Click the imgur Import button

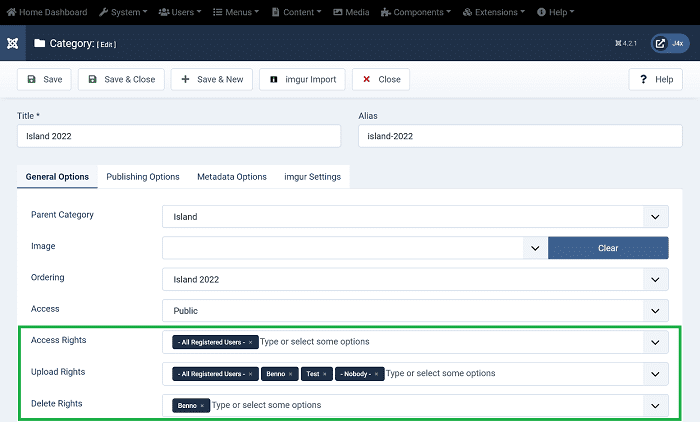(302, 79)
